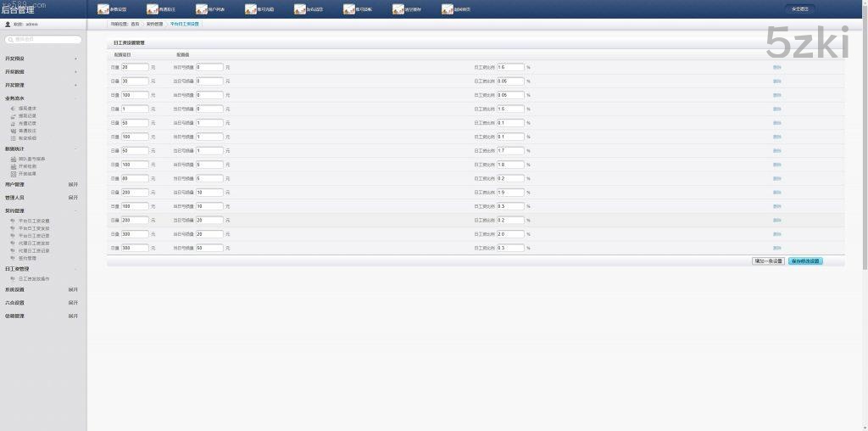The width and height of the screenshot is (868, 431).
Task: Click the 增加一条设置 button
Action: click(768, 261)
